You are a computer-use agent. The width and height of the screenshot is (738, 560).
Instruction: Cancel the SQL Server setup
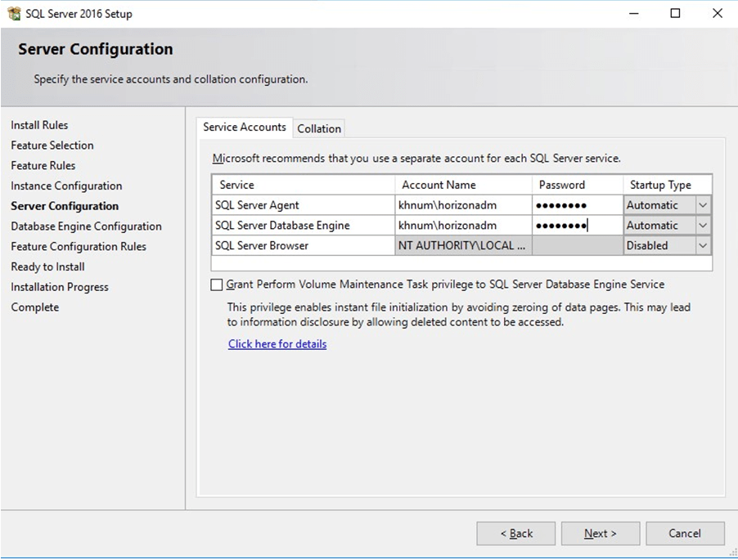pos(685,534)
